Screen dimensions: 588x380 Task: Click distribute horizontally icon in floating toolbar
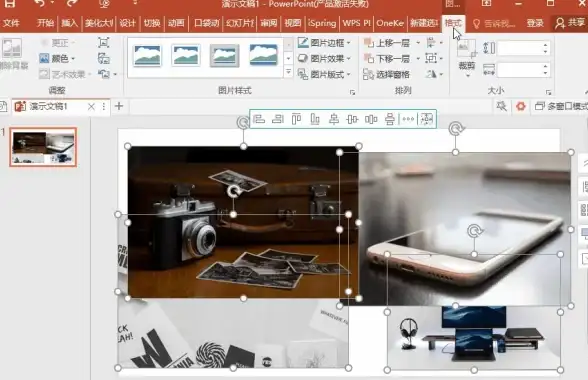coord(371,119)
